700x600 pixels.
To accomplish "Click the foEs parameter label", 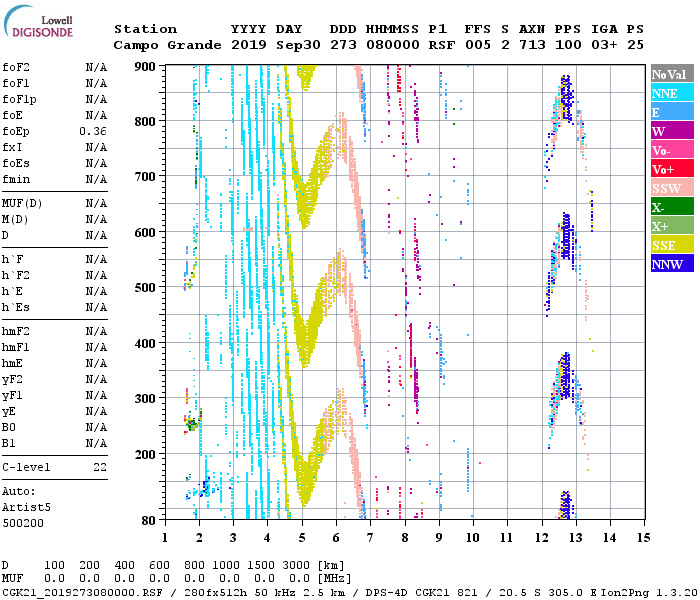I will tap(16, 163).
